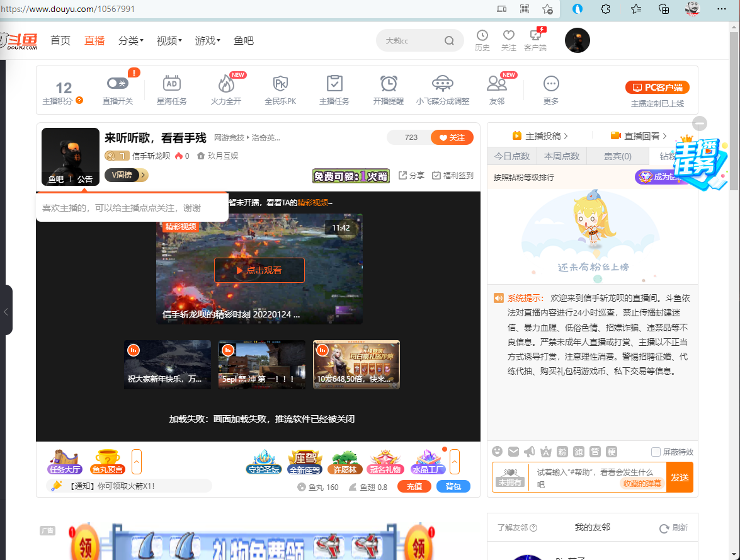This screenshot has height=560, width=740.
Task: Select 直播 in navigation
Action: point(94,40)
